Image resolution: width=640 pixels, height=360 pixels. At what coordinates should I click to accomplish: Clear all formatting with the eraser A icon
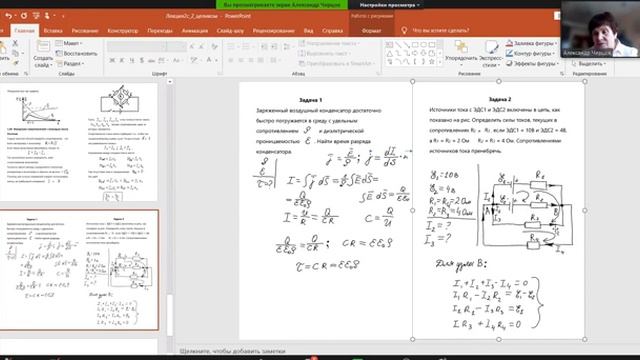pyautogui.click(x=214, y=46)
